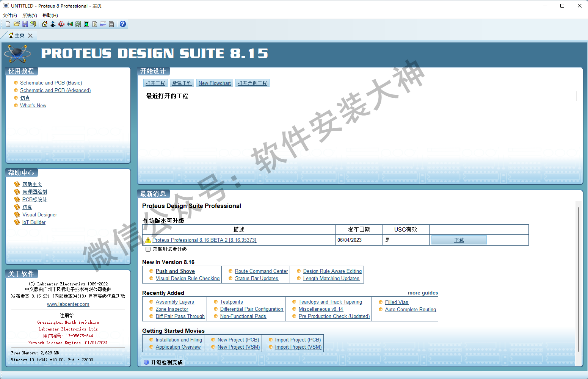Viewport: 588px width, 379px height.
Task: Open Schematic and PCB (Basic) tutorial
Action: click(51, 83)
